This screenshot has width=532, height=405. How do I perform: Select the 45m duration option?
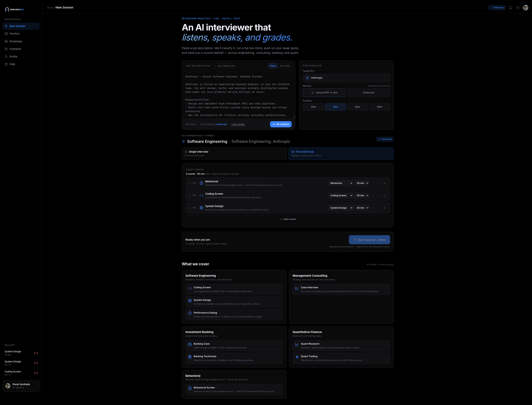coord(357,107)
